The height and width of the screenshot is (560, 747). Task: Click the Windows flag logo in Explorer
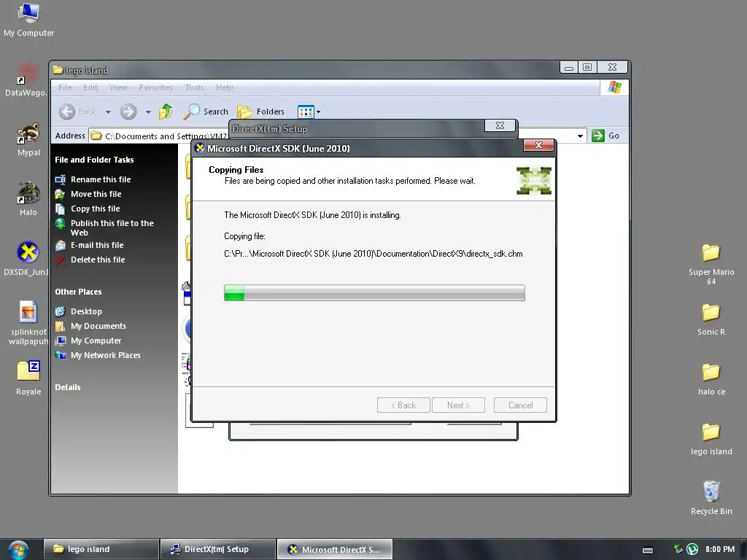(614, 87)
